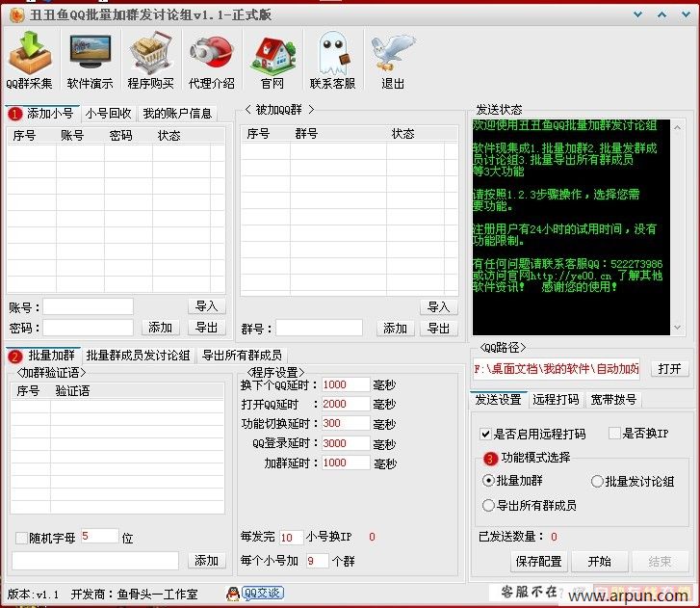Image resolution: width=700 pixels, height=608 pixels.
Task: Click the QQ交谈 chat button
Action: click(263, 594)
